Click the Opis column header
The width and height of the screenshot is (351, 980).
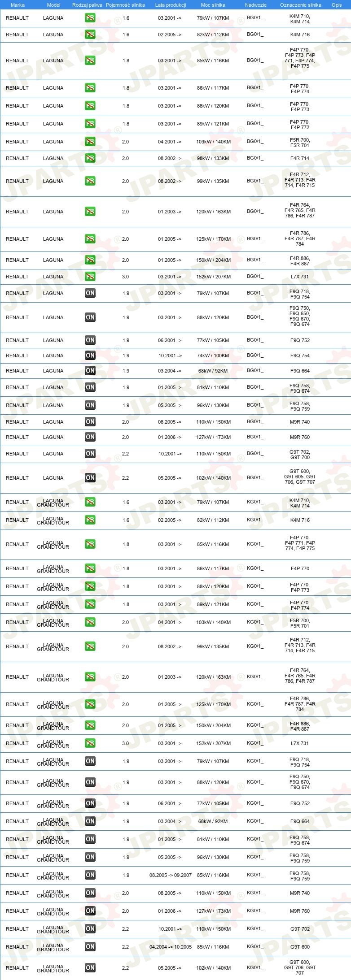pos(337,5)
